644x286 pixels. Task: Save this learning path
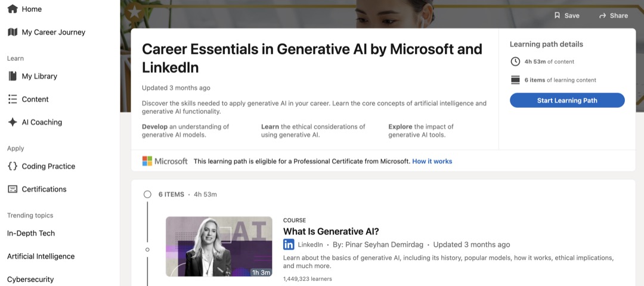point(567,15)
